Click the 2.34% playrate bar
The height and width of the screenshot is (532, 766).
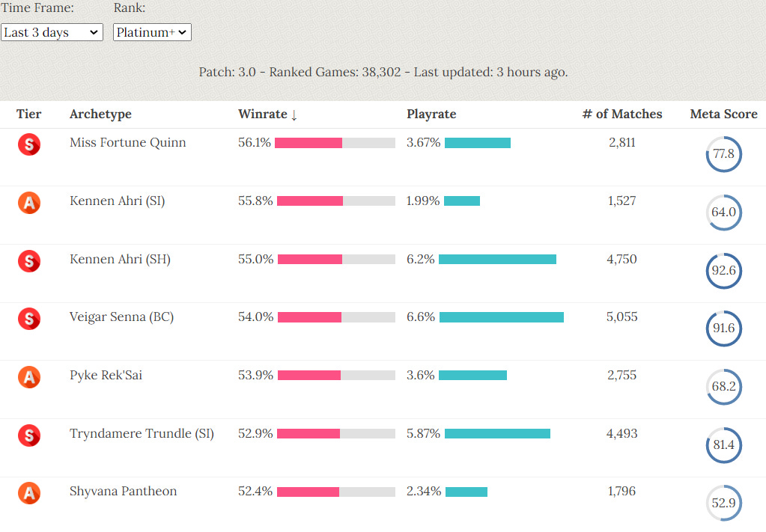pos(466,492)
